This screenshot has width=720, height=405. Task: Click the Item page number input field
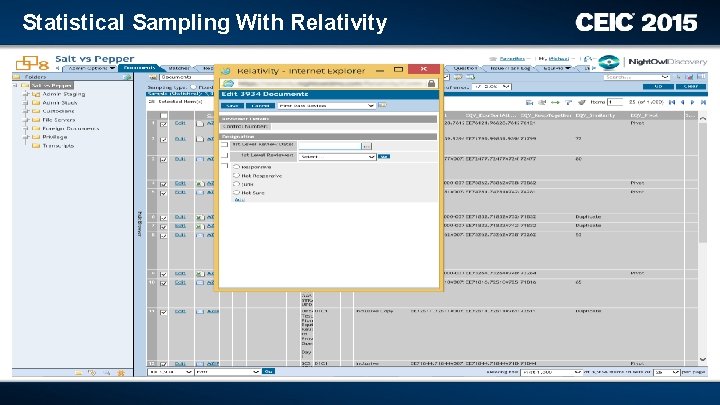(x=615, y=102)
